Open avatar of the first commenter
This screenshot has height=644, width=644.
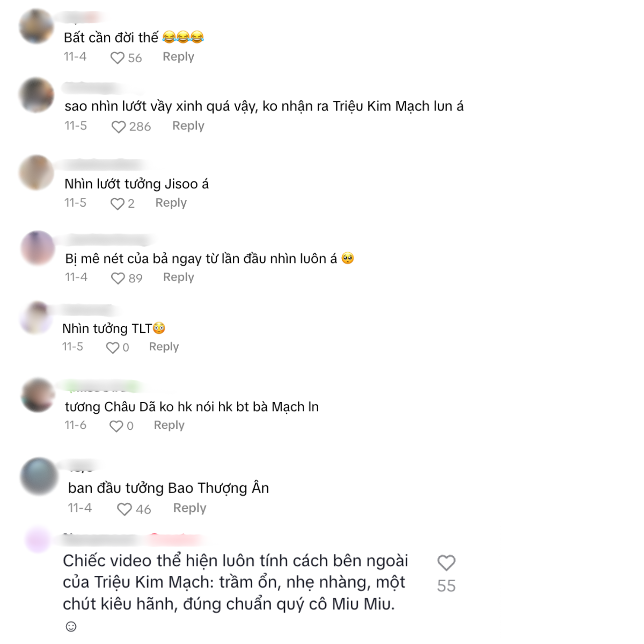(36, 26)
